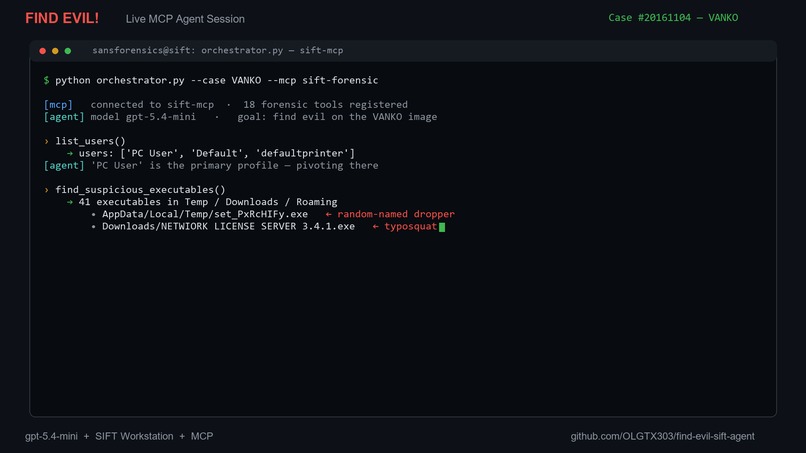806x453 pixels.
Task: Click the set_PxRcHIFy.exe path entry
Action: (x=205, y=214)
